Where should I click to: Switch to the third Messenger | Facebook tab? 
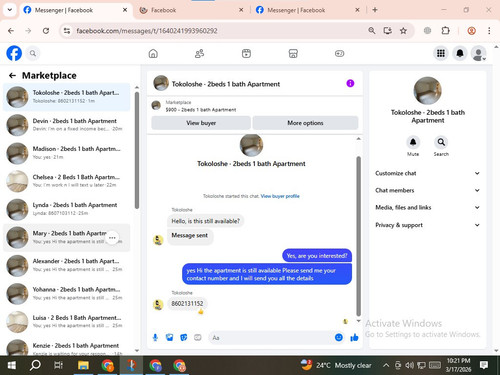(307, 10)
